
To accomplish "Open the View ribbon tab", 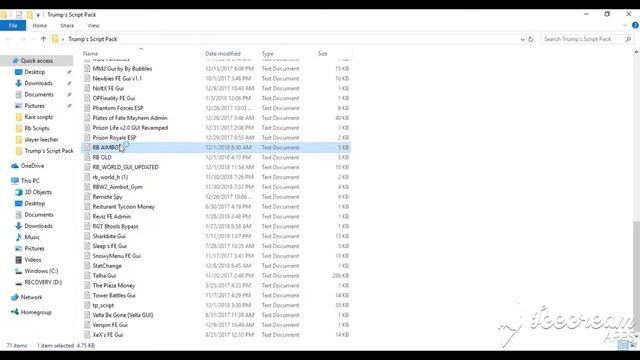I will (x=93, y=26).
